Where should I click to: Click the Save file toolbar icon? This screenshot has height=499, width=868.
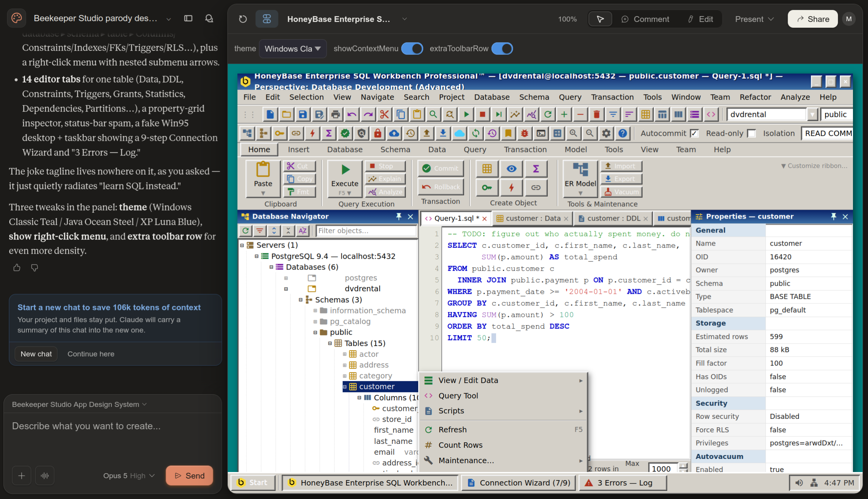[302, 115]
